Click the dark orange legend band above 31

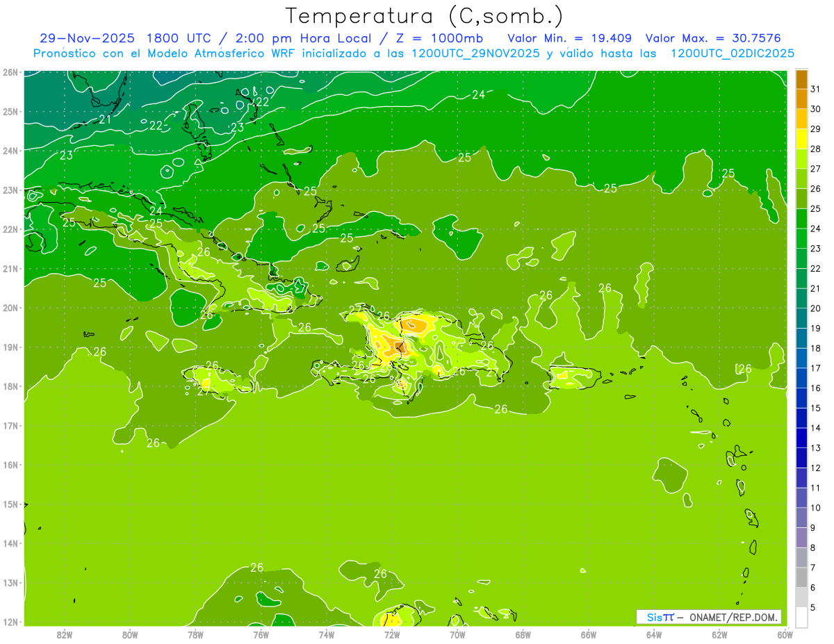pos(801,79)
